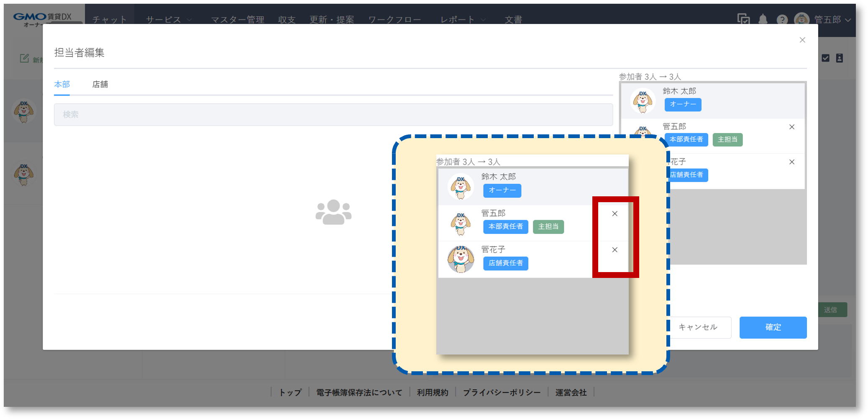Click the contact card icon behind dialog

pyautogui.click(x=839, y=58)
